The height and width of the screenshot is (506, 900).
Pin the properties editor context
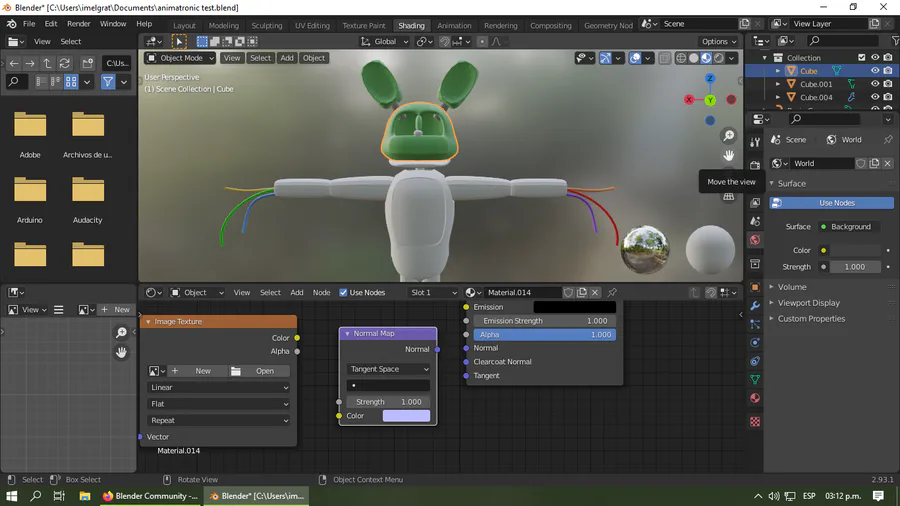pyautogui.click(x=887, y=140)
